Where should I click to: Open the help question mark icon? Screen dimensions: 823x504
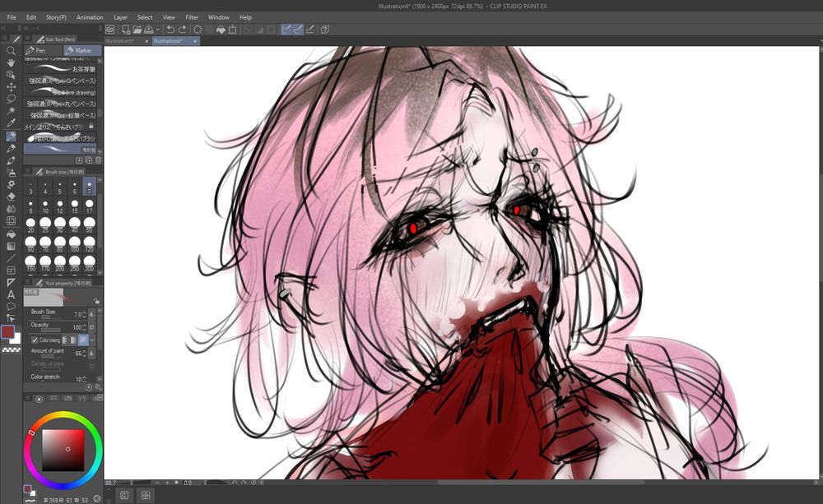pyautogui.click(x=325, y=30)
